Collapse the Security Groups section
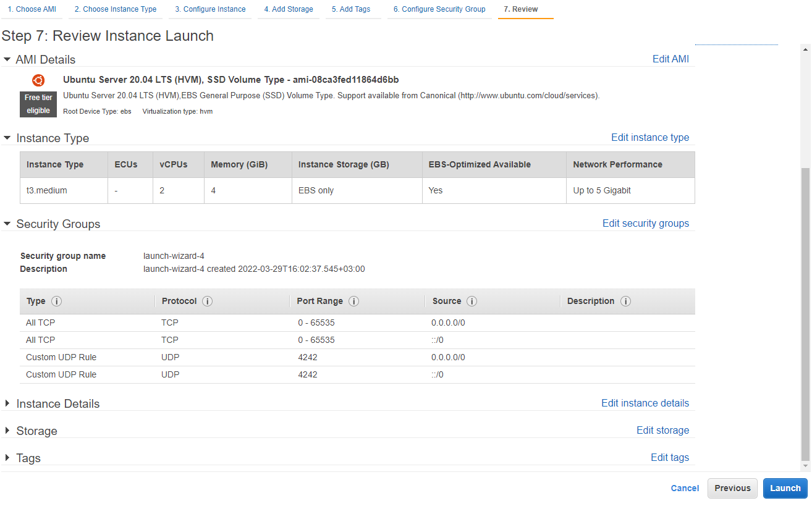This screenshot has height=506, width=812. pyautogui.click(x=7, y=224)
